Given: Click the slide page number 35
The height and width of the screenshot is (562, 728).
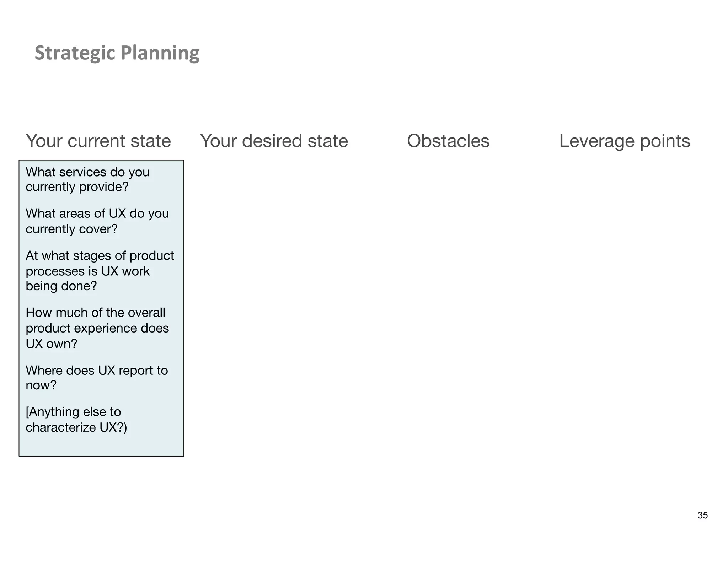Looking at the screenshot, I should pyautogui.click(x=702, y=515).
